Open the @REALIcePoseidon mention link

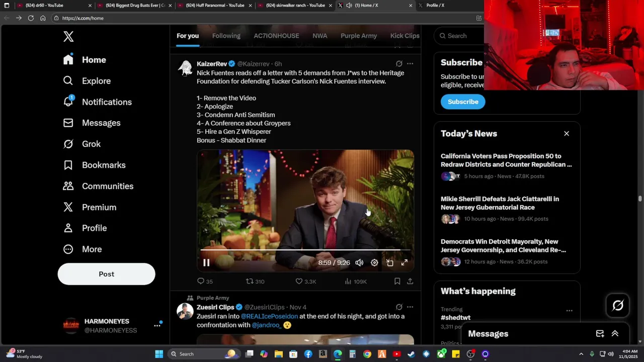[269, 316]
